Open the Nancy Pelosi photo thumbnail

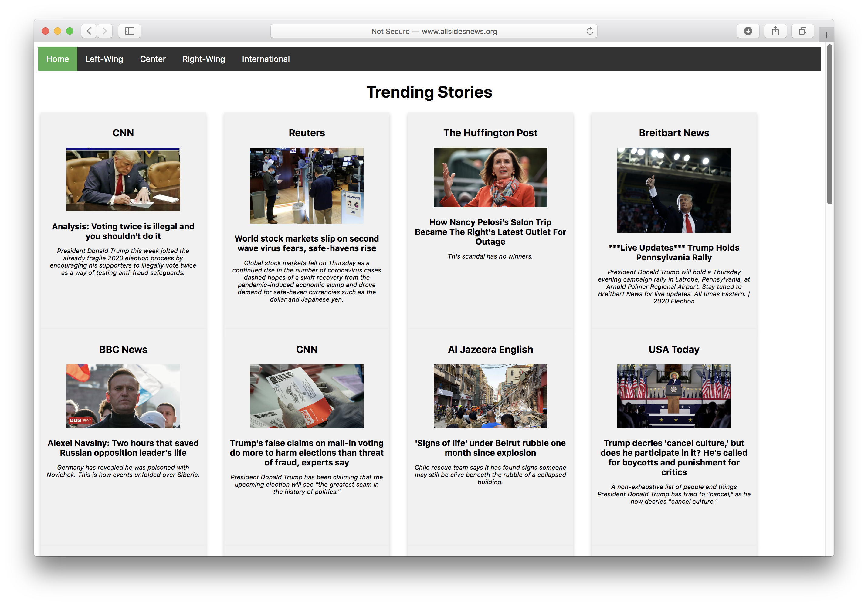(x=490, y=177)
